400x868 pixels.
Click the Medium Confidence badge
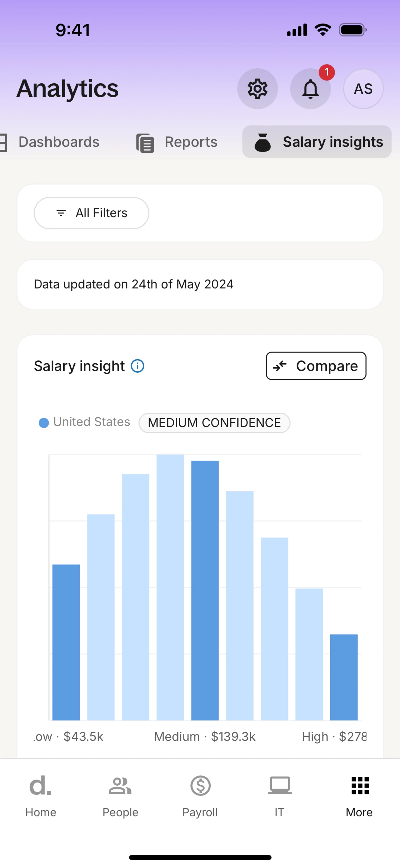[x=214, y=423]
